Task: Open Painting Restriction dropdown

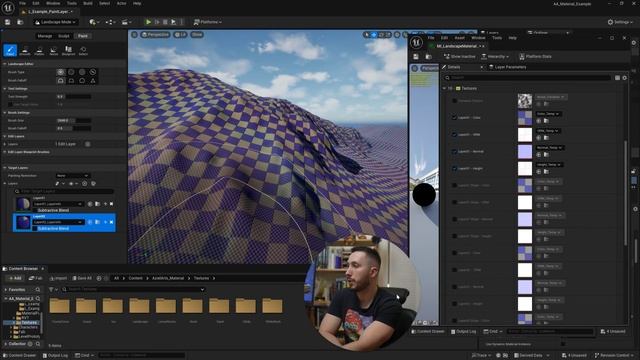Action: (x=73, y=176)
